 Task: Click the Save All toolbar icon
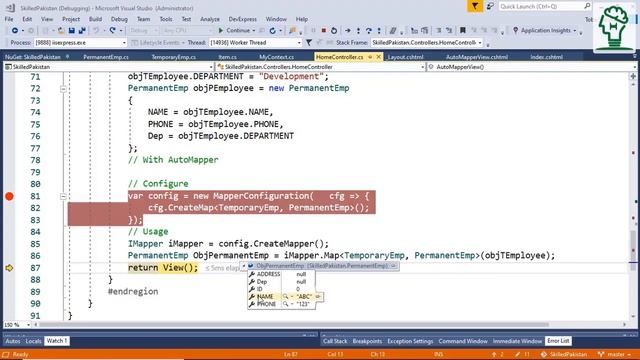pyautogui.click(x=82, y=31)
